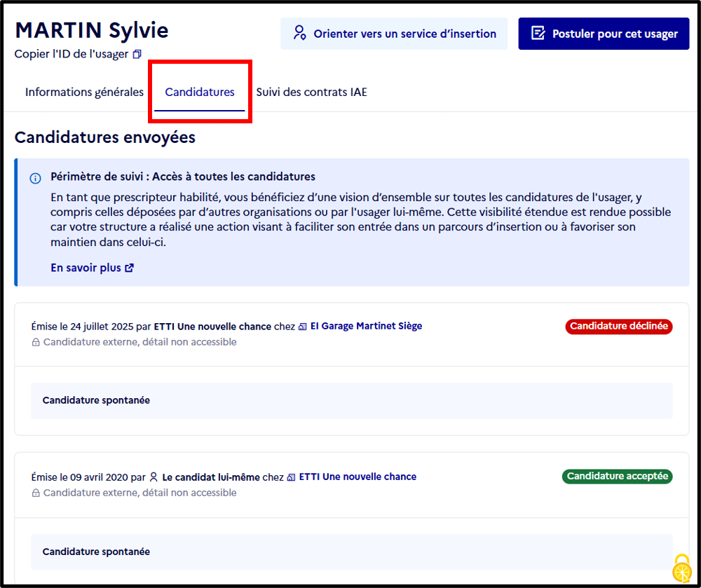The image size is (701, 588).
Task: Click lock icon on first external application
Action: 36,343
